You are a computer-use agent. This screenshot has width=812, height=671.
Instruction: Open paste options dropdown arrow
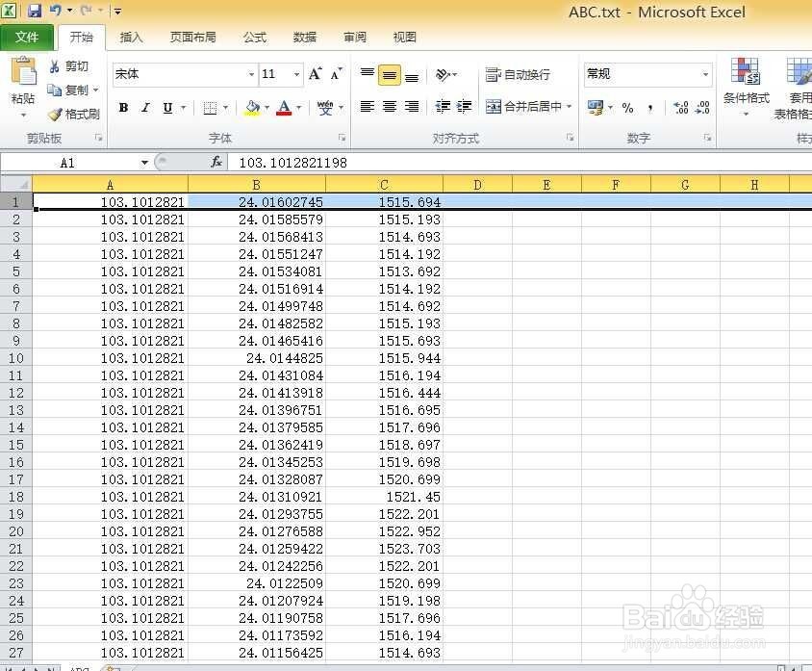[x=23, y=115]
